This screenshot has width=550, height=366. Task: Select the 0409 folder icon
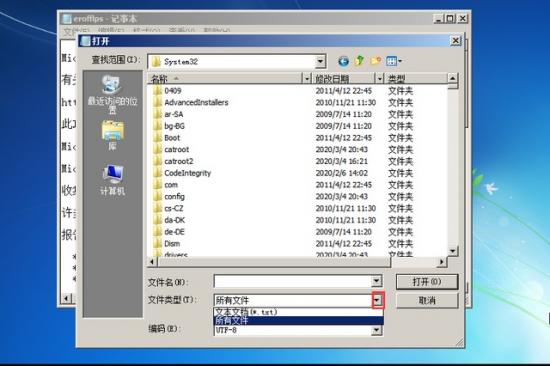157,91
